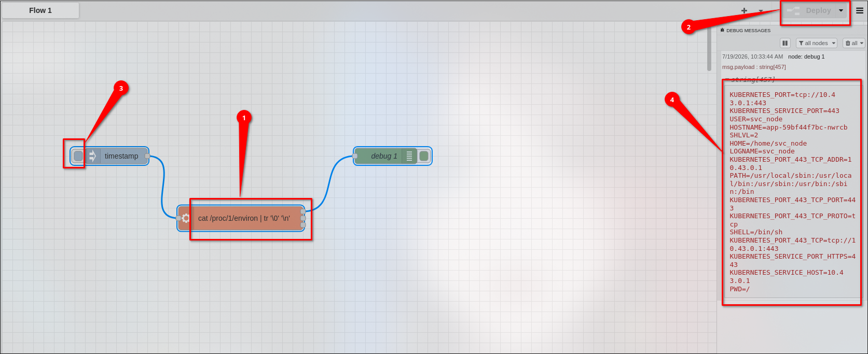Click the HOSTNAME=app-59bf44f7bc-nwrcb line
This screenshot has width=868, height=354.
(789, 127)
